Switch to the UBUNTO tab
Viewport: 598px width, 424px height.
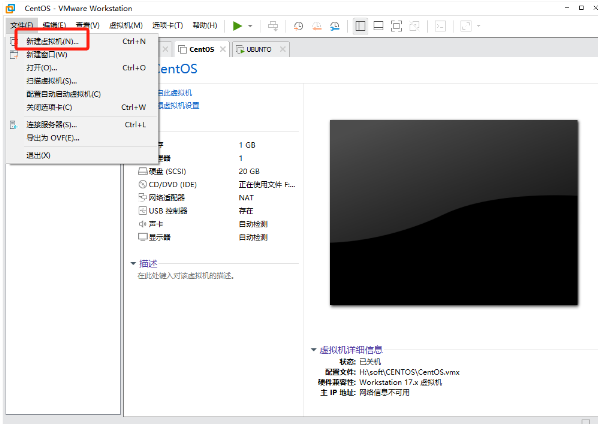pos(259,50)
